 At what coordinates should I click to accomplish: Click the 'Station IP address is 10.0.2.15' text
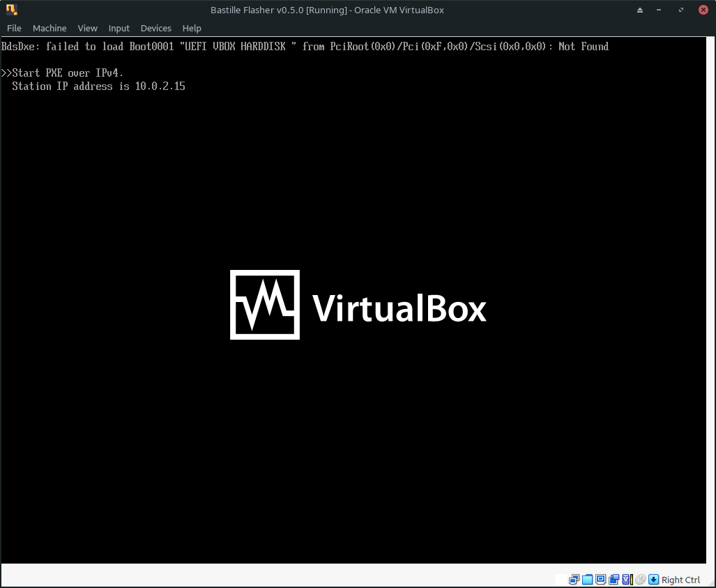98,86
